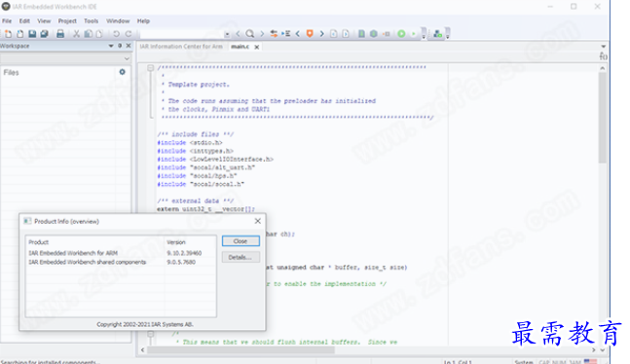The image size is (630, 364).
Task: Click Close in Product Info dialog
Action: point(241,241)
